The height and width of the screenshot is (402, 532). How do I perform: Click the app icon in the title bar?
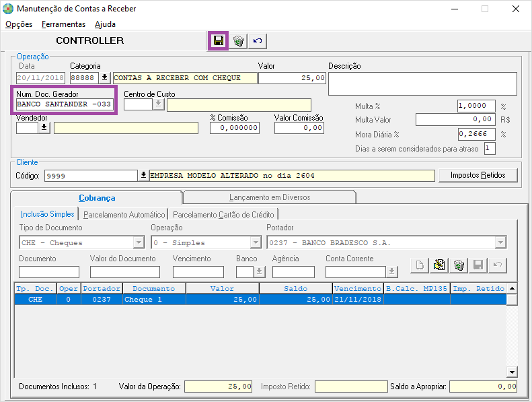click(8, 9)
